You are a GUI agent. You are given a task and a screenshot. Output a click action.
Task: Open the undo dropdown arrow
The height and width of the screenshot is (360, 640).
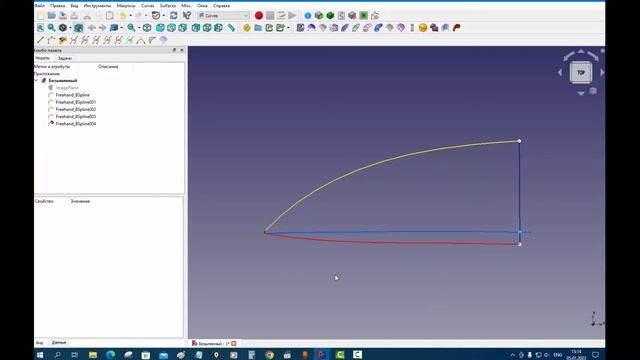point(130,16)
